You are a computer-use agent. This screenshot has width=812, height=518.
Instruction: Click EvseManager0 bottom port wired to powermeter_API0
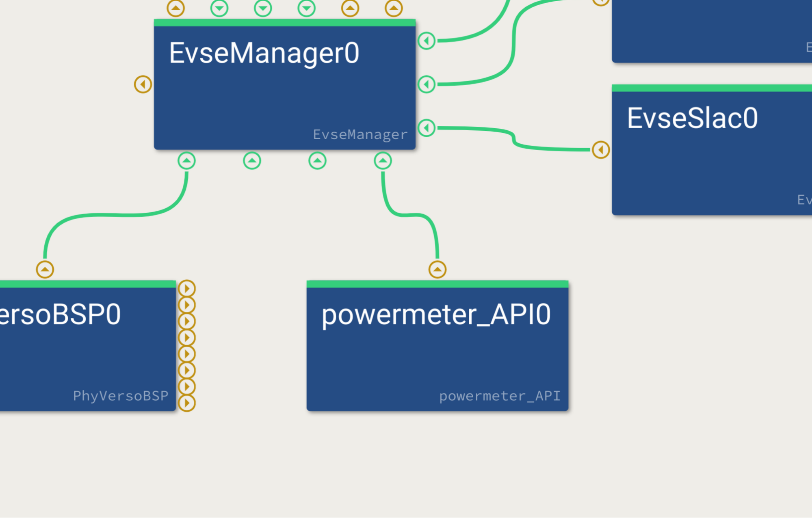pos(383,161)
